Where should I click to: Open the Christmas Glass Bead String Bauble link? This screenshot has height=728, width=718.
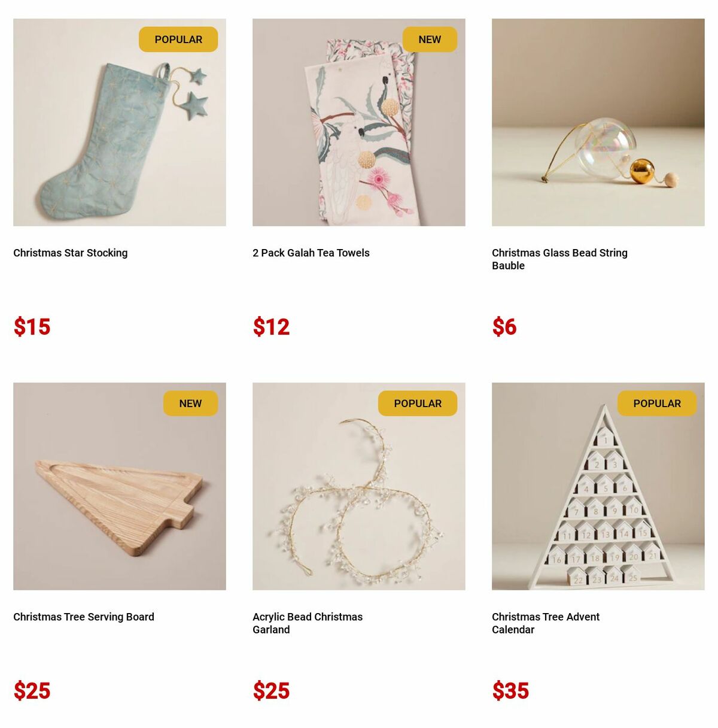[x=559, y=259]
